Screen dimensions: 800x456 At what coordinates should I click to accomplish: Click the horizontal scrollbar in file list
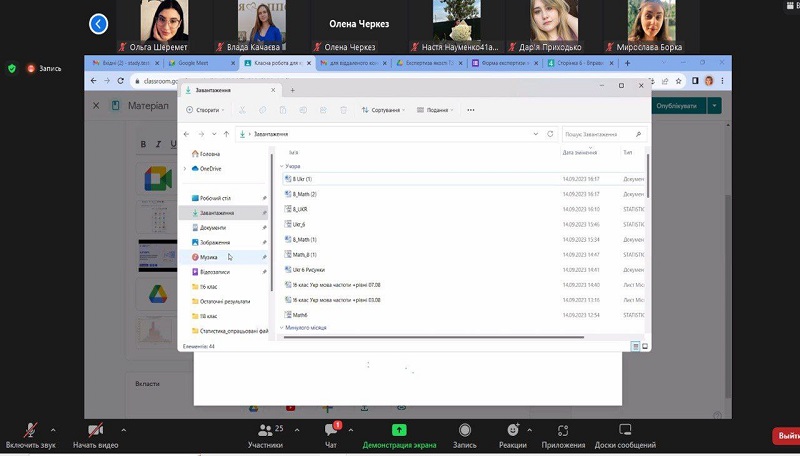pos(434,337)
